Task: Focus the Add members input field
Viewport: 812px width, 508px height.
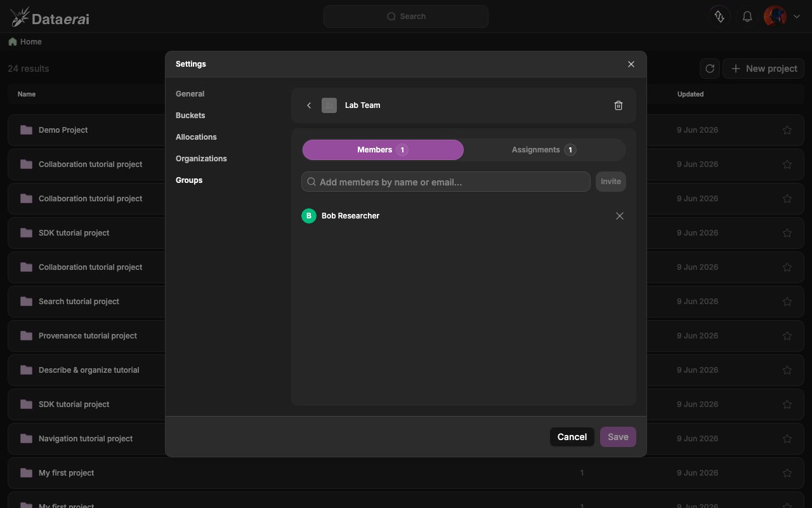Action: coord(446,182)
